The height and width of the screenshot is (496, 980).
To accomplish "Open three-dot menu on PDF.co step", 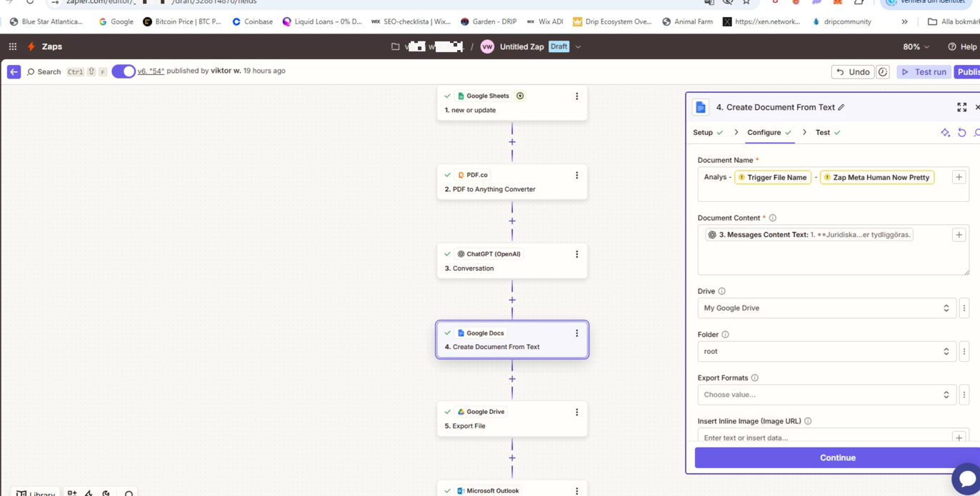I will pyautogui.click(x=577, y=176).
